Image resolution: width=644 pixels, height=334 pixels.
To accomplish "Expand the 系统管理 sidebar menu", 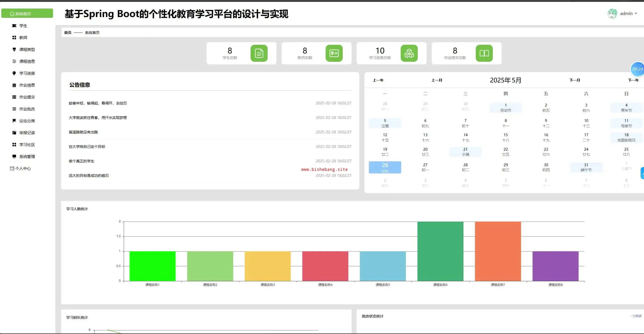I will coord(27,156).
